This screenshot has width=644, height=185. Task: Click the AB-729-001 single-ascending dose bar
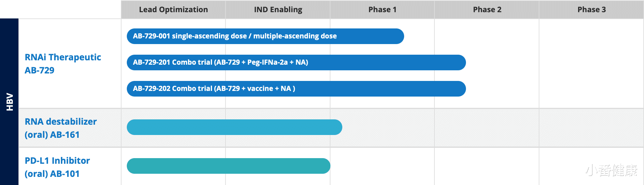pos(265,36)
